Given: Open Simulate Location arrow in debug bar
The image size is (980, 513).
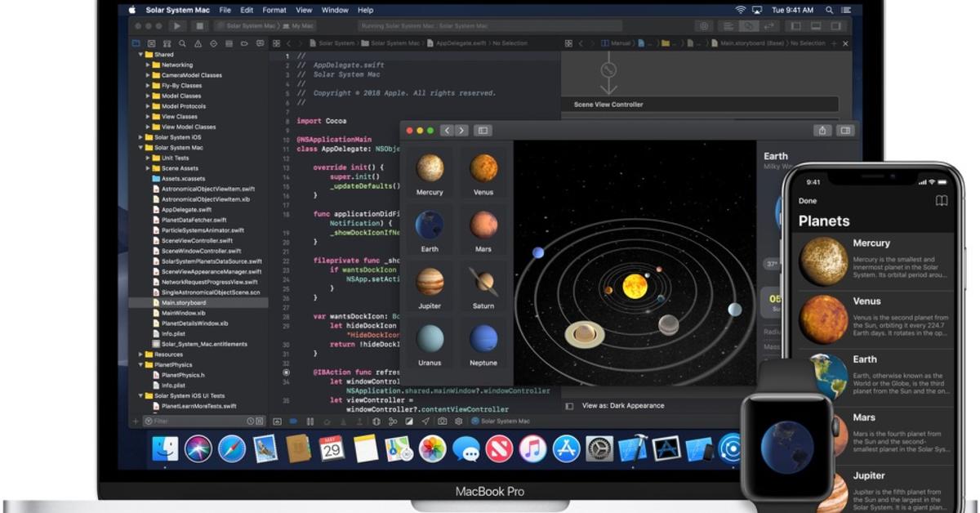Looking at the screenshot, I should (x=425, y=422).
